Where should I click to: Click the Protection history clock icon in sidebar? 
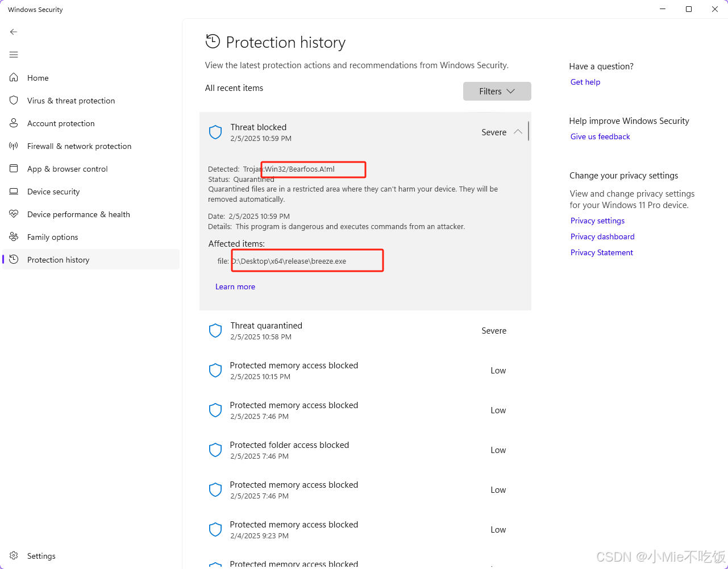click(14, 260)
